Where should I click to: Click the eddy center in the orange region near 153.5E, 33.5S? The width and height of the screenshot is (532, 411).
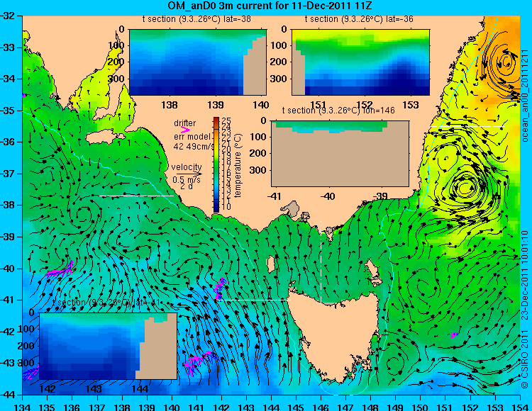pyautogui.click(x=507, y=62)
